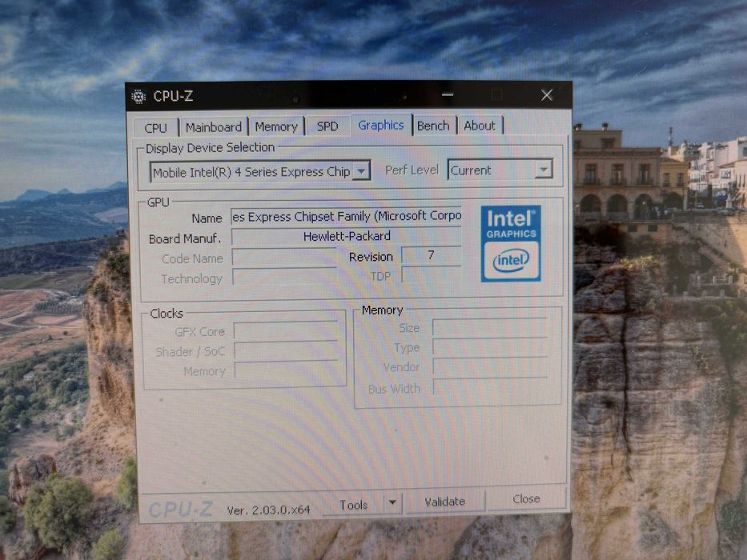Click the Board Manuf. Hewlett-Packard field
747x560 pixels.
pyautogui.click(x=347, y=236)
